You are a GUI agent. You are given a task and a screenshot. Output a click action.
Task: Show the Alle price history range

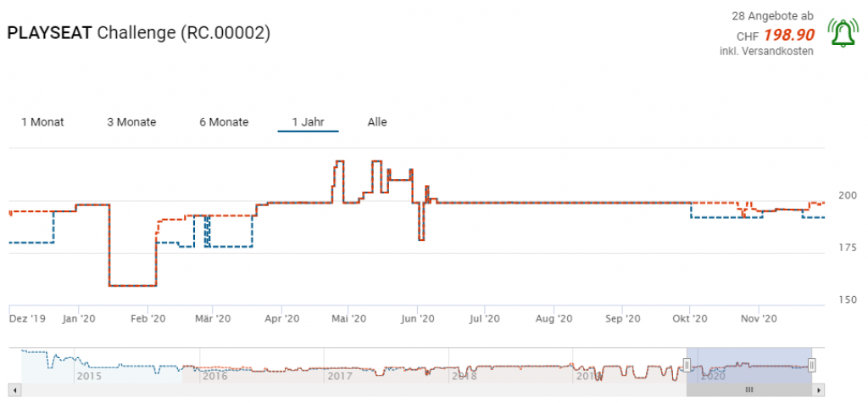377,122
